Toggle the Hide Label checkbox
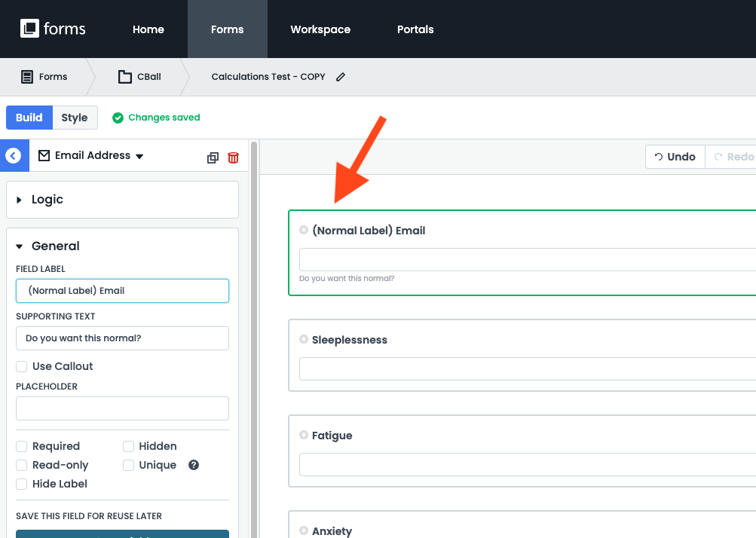Screen dimensions: 756x538 pyautogui.click(x=22, y=484)
